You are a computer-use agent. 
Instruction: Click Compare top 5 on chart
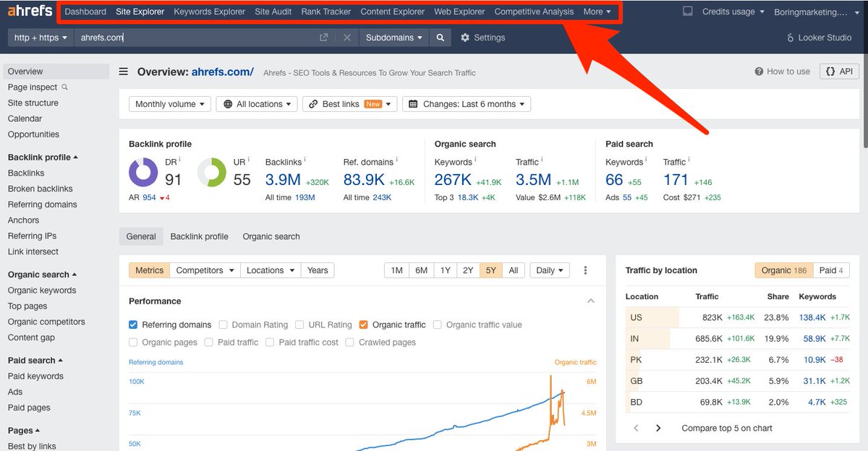coord(726,428)
